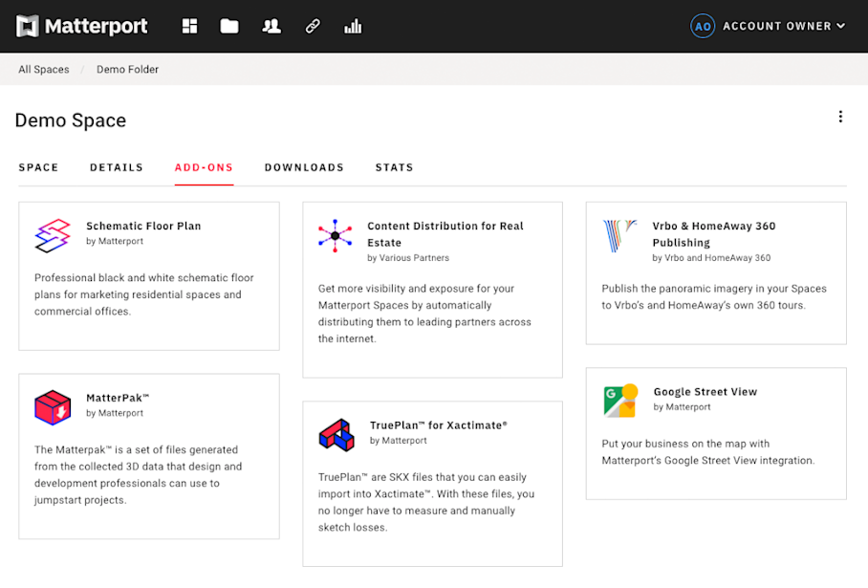868x588 pixels.
Task: Open Content Distribution for Real Estate title
Action: click(445, 234)
